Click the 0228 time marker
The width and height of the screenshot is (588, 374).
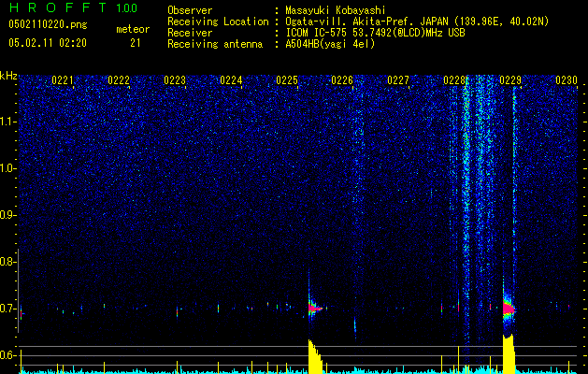tap(454, 80)
